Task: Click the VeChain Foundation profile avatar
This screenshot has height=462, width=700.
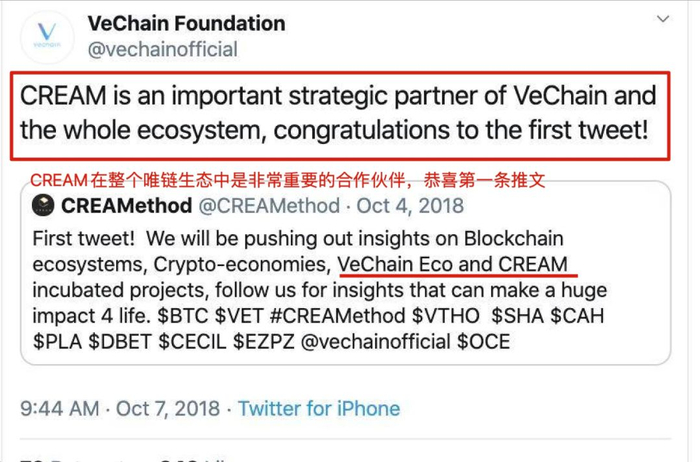Action: click(46, 38)
